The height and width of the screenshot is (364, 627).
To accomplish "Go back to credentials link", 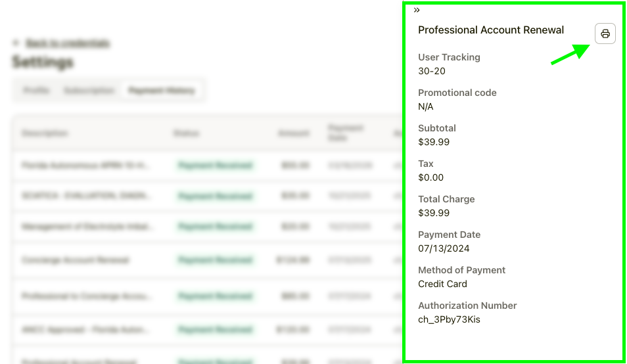I will pyautogui.click(x=67, y=43).
